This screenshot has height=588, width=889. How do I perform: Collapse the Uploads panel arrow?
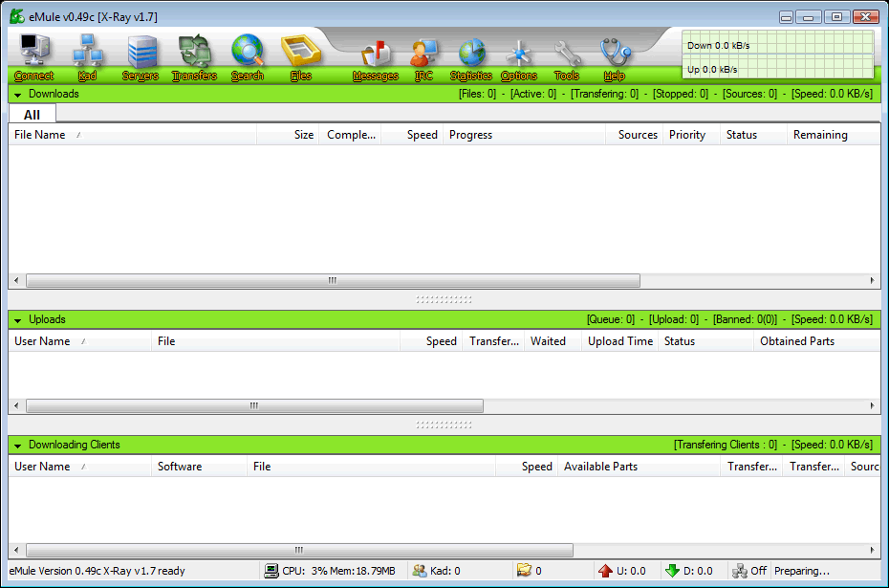pyautogui.click(x=17, y=320)
